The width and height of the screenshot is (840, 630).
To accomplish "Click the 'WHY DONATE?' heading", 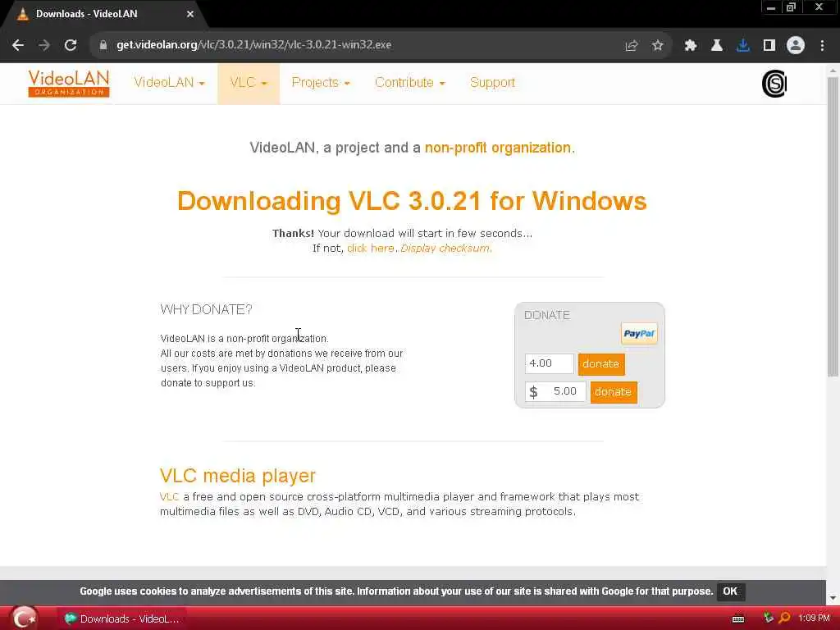I will pyautogui.click(x=206, y=309).
